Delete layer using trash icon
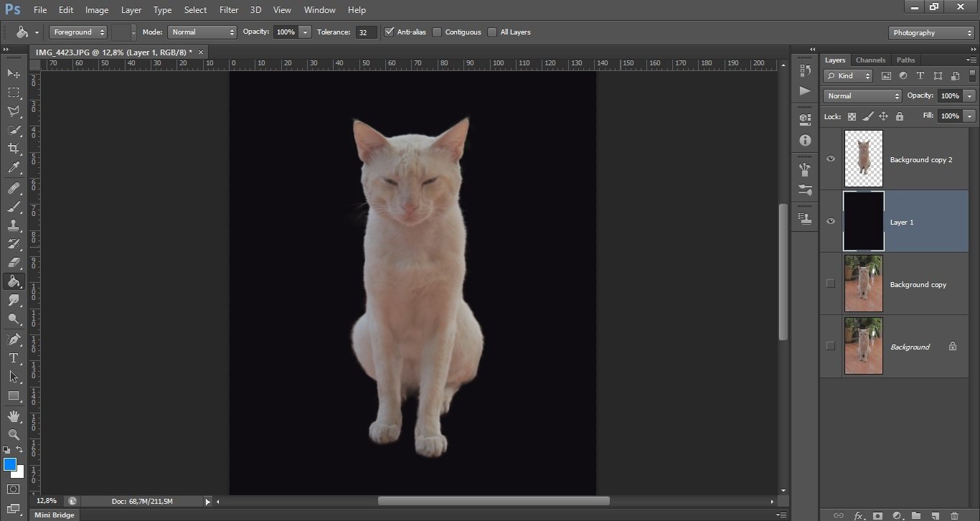 (954, 515)
